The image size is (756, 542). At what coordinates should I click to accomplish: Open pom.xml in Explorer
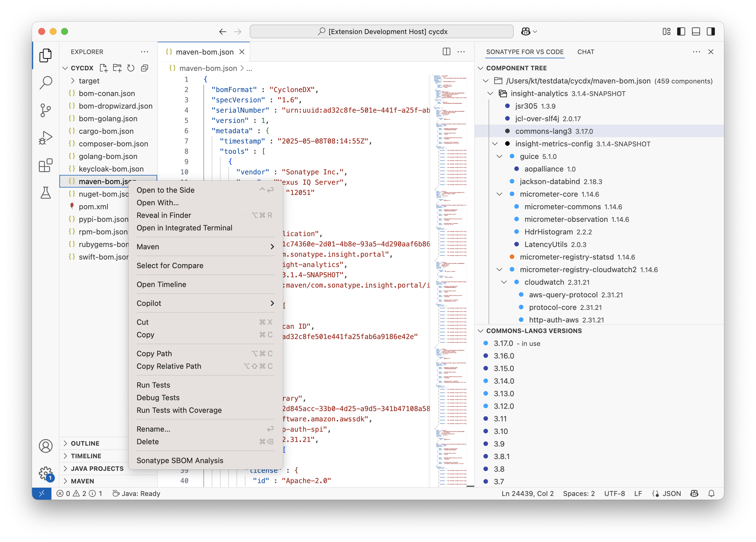94,206
